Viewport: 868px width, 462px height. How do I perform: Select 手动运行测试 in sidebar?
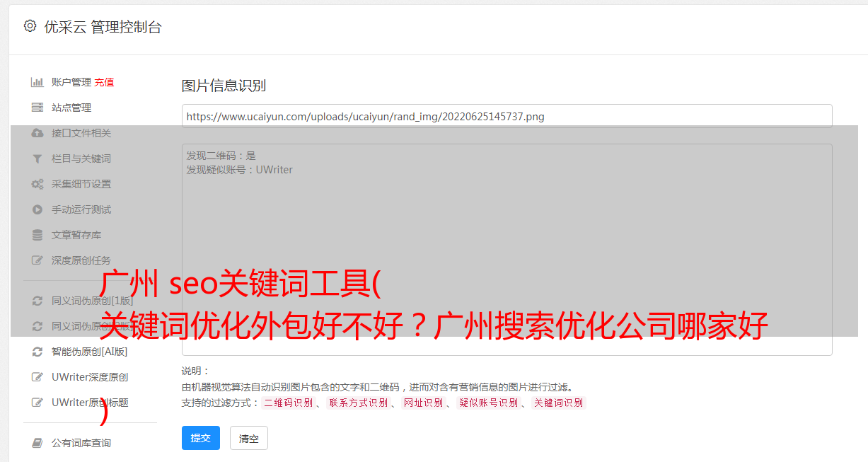(x=81, y=209)
